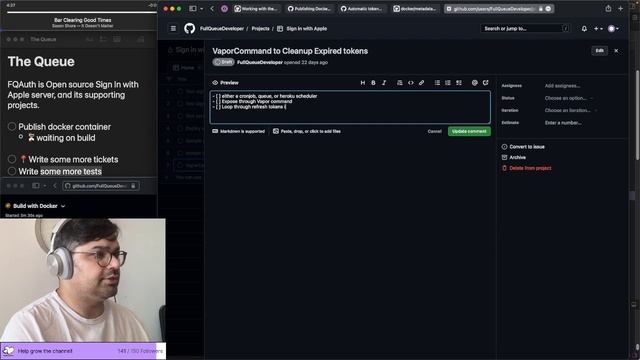The width and height of the screenshot is (640, 360).
Task: Open Add assignees selector
Action: tap(562, 86)
